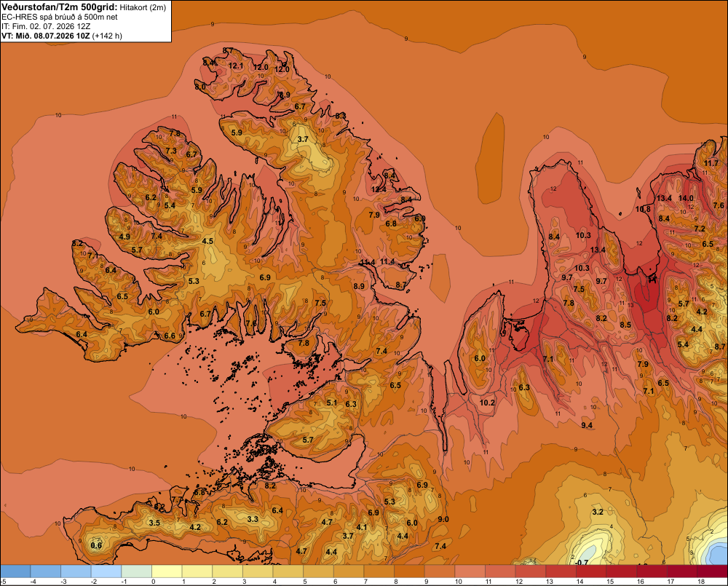Click the EC-HRES model description line
Image resolution: width=728 pixels, height=586 pixels.
click(60, 17)
